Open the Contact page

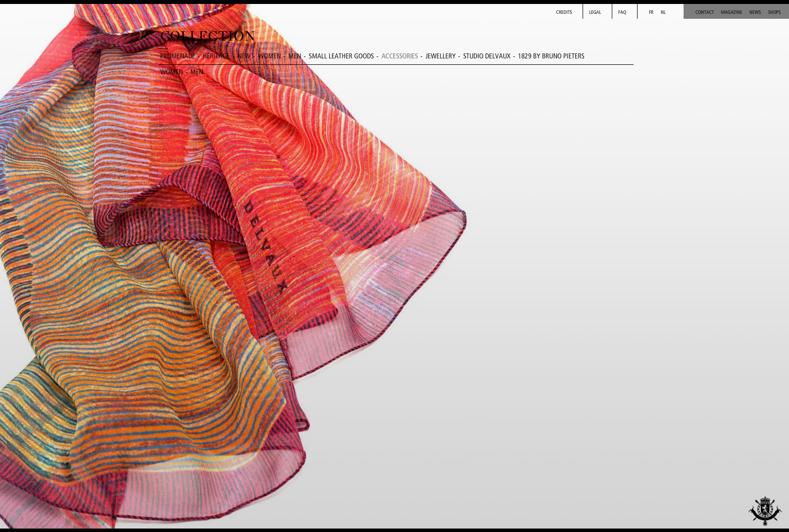click(704, 12)
